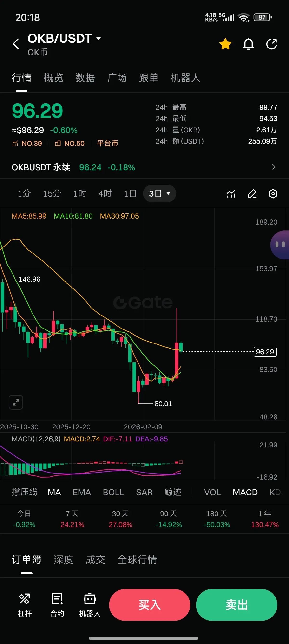Select the 行情 tab

[x=22, y=78]
